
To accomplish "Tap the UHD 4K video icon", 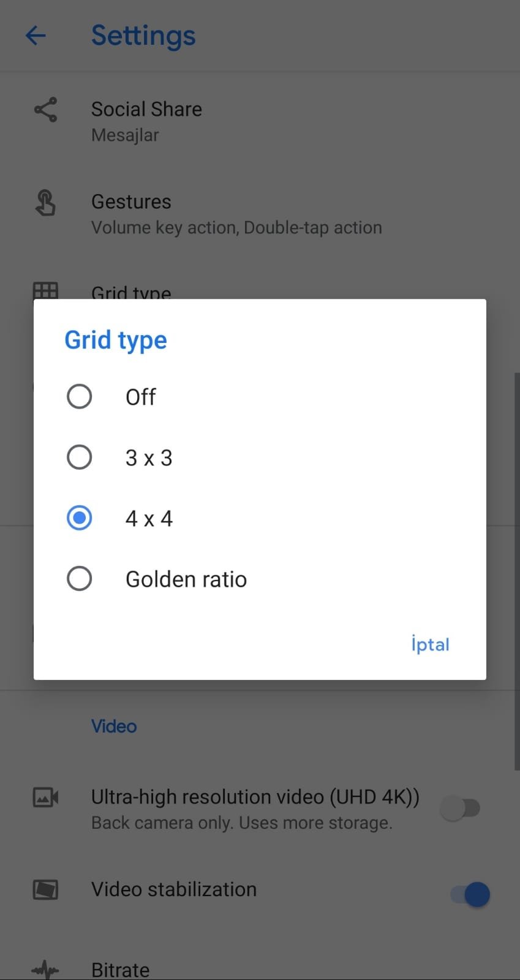I will (45, 797).
